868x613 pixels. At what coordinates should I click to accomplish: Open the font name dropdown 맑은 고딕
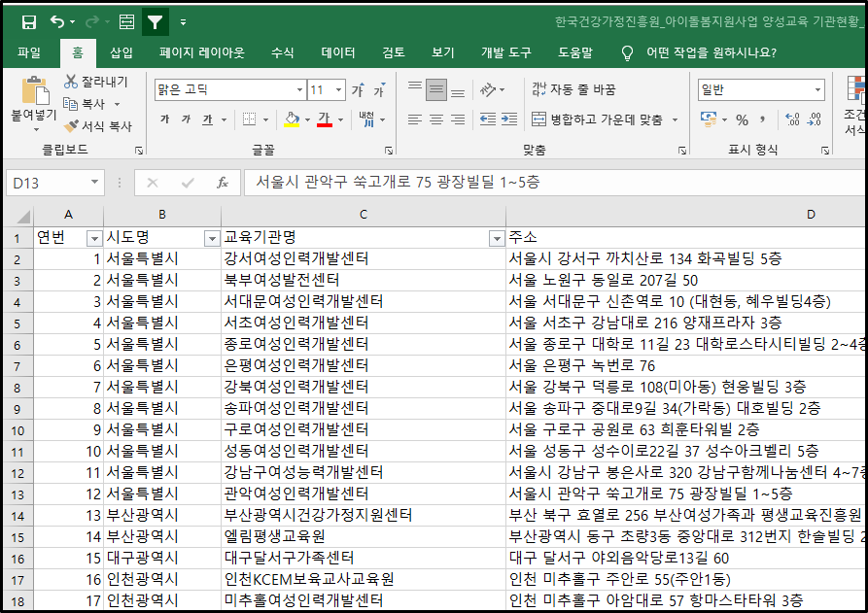coord(299,90)
